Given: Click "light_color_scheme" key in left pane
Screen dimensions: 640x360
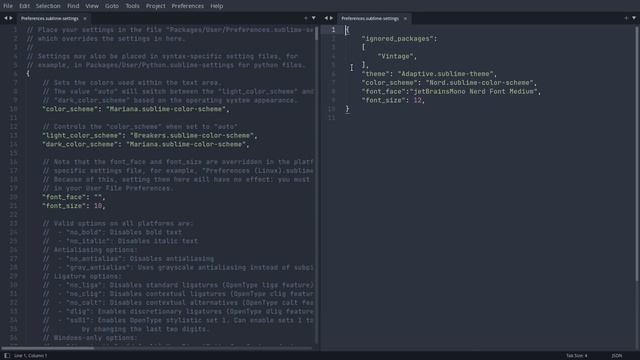Looking at the screenshot, I should coord(82,136).
